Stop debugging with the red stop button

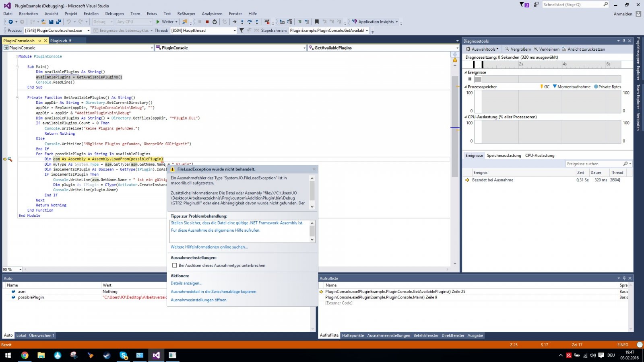coord(207,22)
